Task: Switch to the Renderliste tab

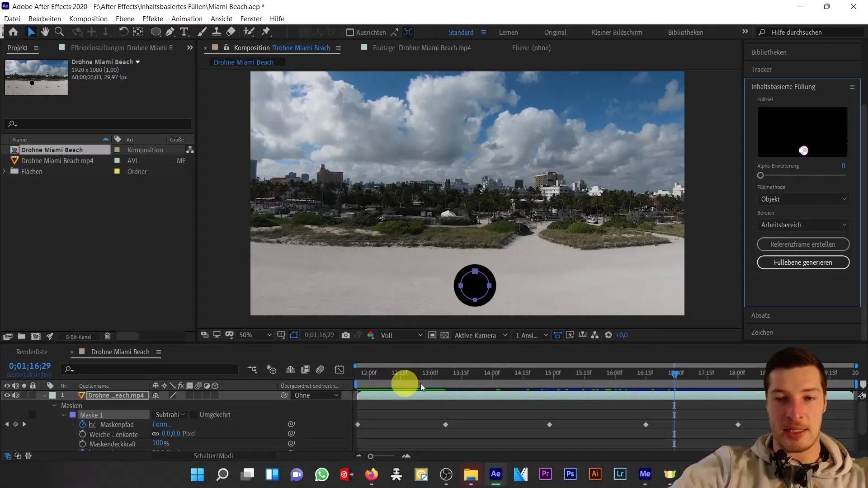Action: click(32, 352)
